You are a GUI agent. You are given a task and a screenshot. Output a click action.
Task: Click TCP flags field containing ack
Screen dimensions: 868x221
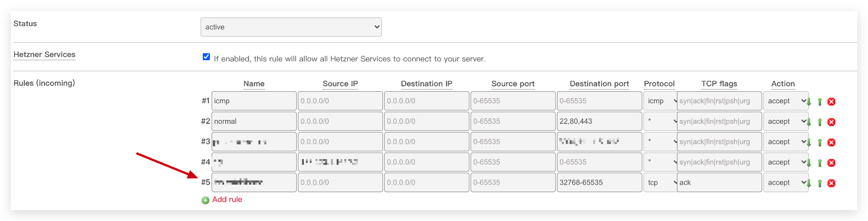[x=719, y=182]
